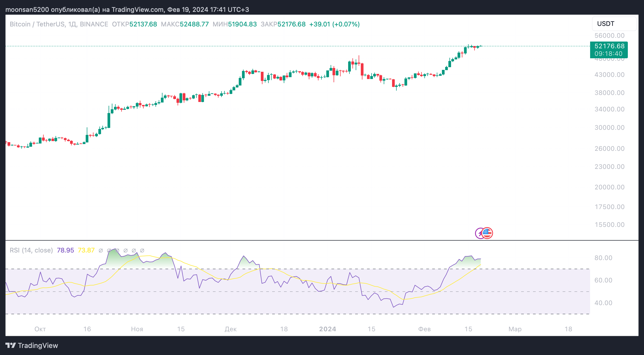Click the countdown timer 09:18:40 on price axis

coord(608,54)
